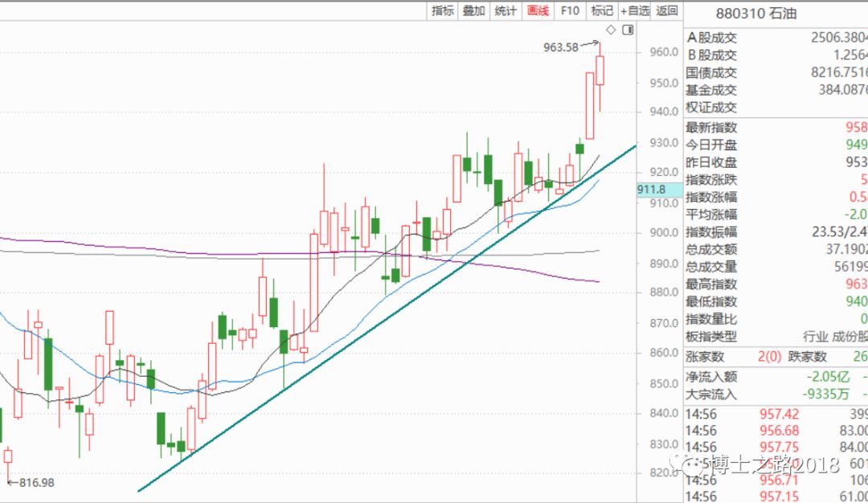Click the 返回 back button
Screen dimensions: 868x503
click(x=667, y=10)
